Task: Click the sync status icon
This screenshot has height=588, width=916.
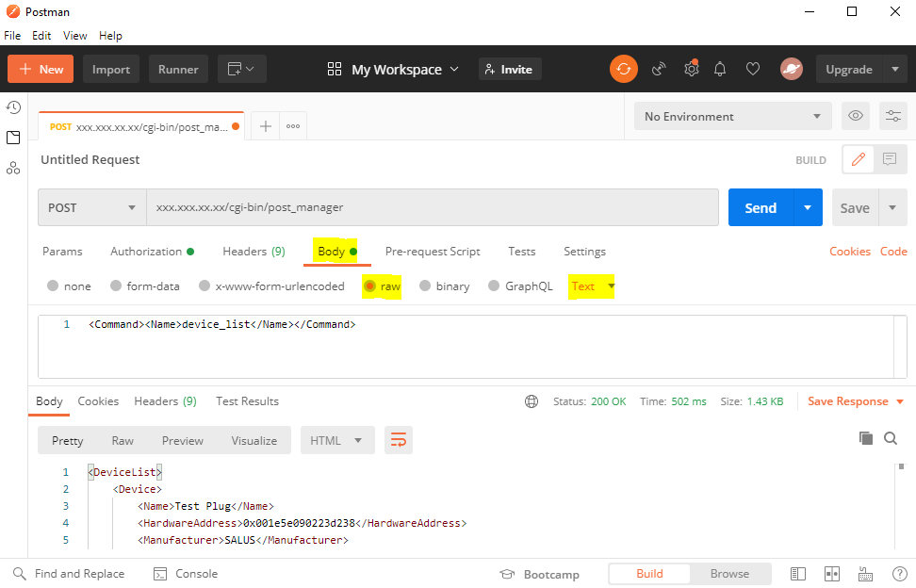Action: point(623,69)
